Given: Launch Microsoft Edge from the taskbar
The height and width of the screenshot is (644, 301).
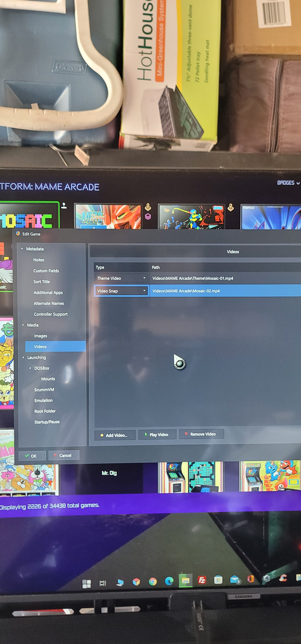Looking at the screenshot, I should pos(169,581).
